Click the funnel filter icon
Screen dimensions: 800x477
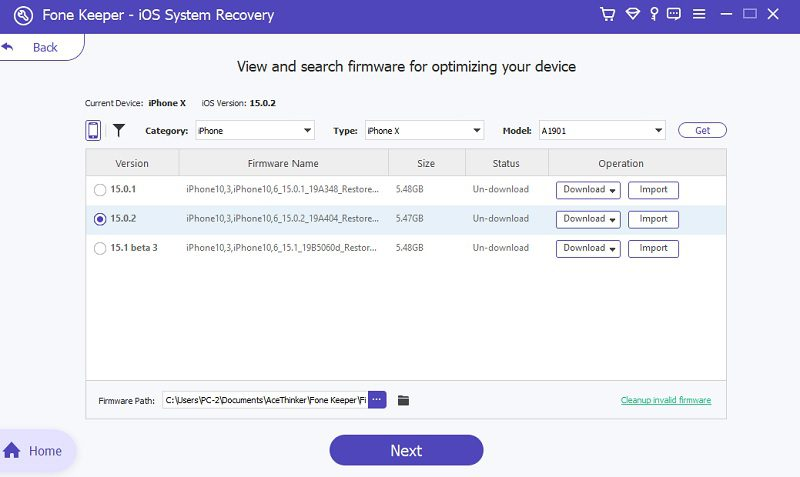(118, 130)
